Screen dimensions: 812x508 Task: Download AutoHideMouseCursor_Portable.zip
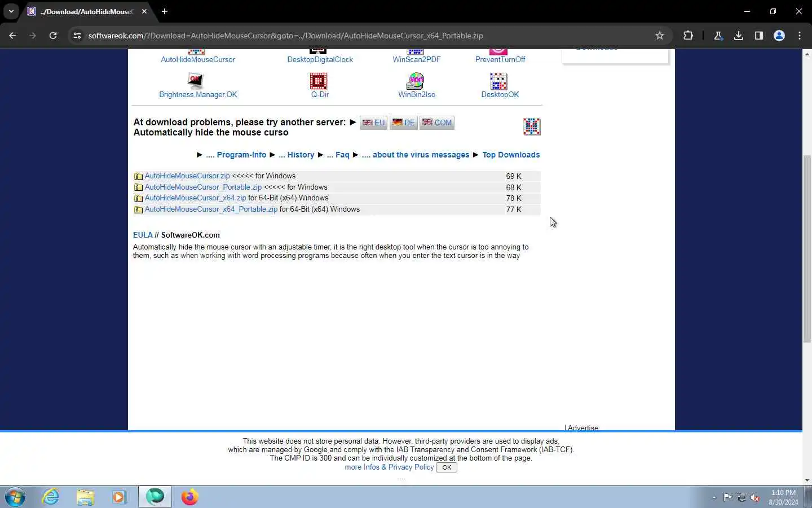203,187
